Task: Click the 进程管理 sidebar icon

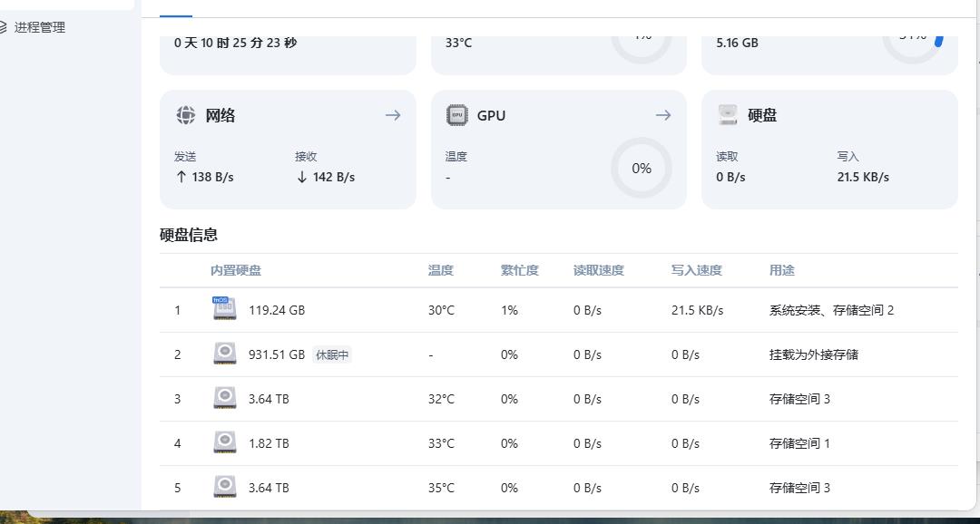Action: click(x=4, y=27)
